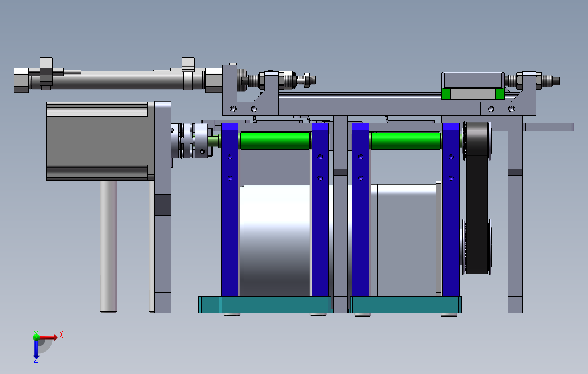The height and width of the screenshot is (374, 588).
Task: Select the green roller next to the coupling
Action: (x=275, y=141)
